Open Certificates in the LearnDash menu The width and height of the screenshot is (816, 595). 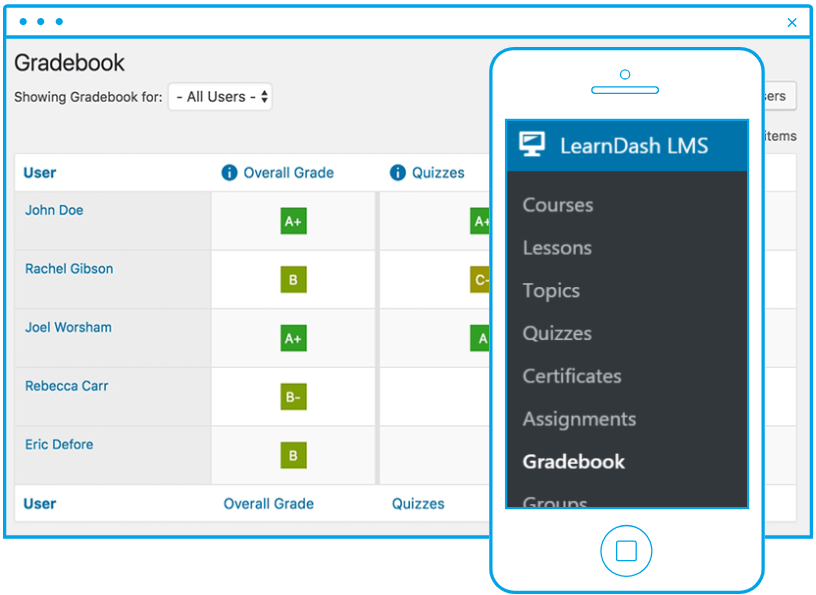point(571,376)
